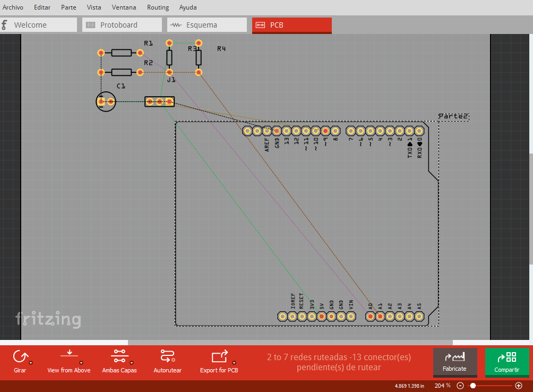
Task: Click the Parte2 label on Arduino board
Action: click(x=453, y=116)
